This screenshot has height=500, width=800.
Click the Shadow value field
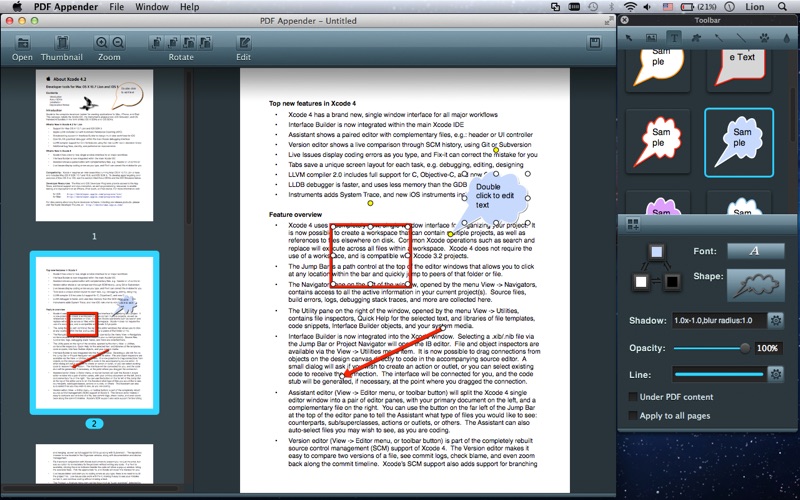click(719, 320)
